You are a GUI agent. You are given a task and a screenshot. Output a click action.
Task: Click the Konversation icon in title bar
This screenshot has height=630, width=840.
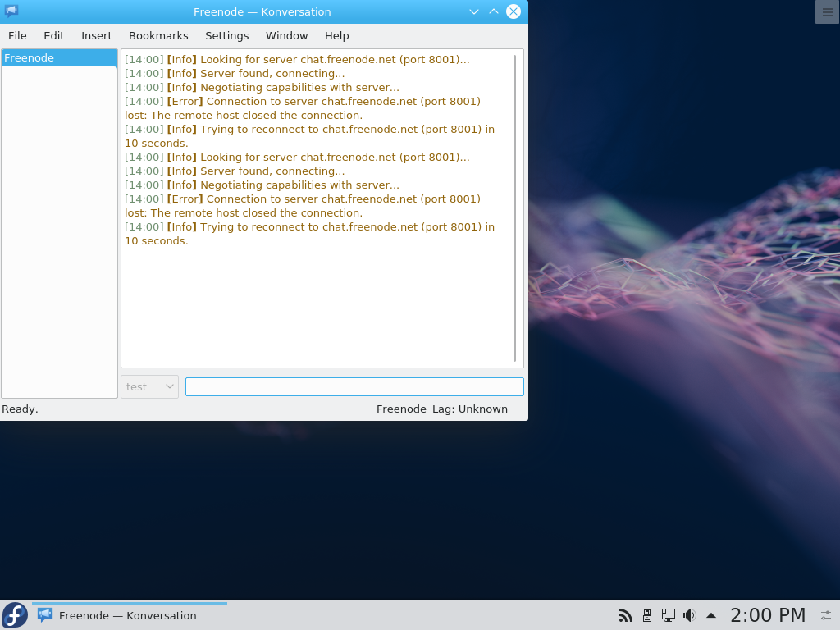click(11, 11)
